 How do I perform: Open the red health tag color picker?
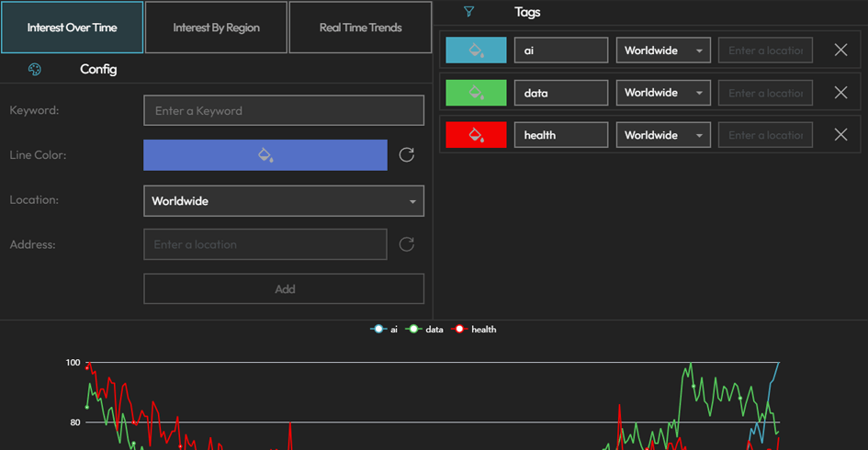point(476,135)
